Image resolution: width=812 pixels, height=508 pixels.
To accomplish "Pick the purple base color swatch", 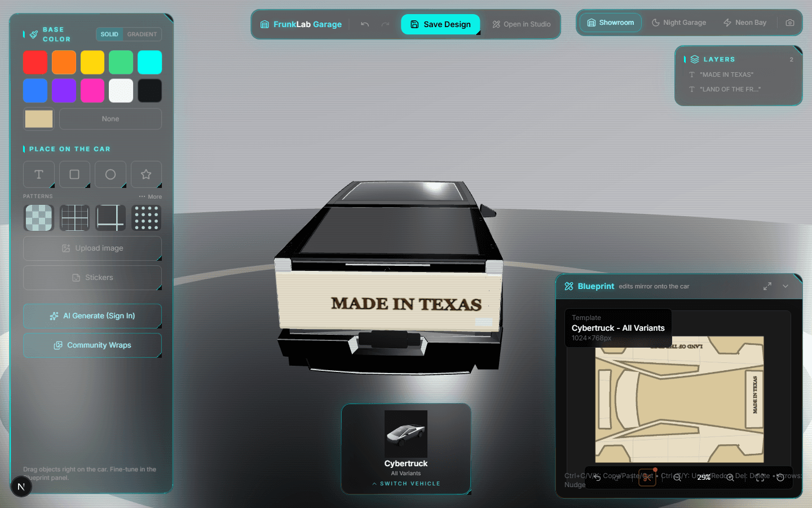I will [x=64, y=90].
